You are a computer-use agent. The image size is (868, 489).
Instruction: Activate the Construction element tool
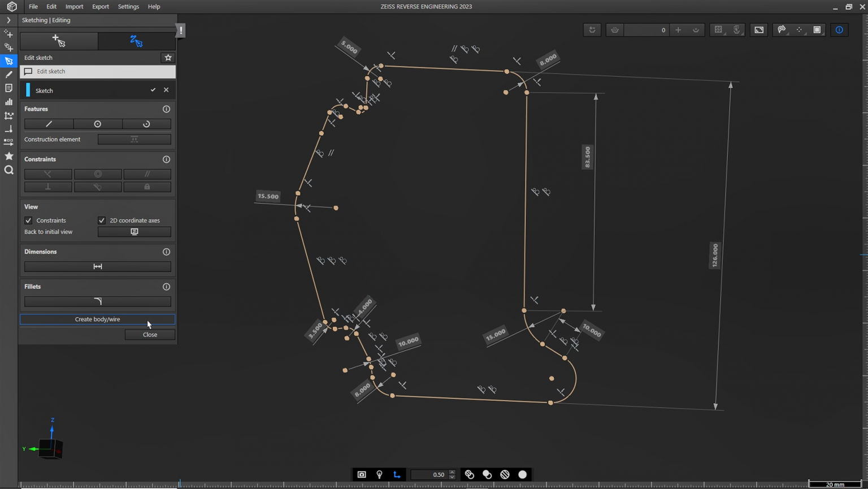pyautogui.click(x=134, y=139)
